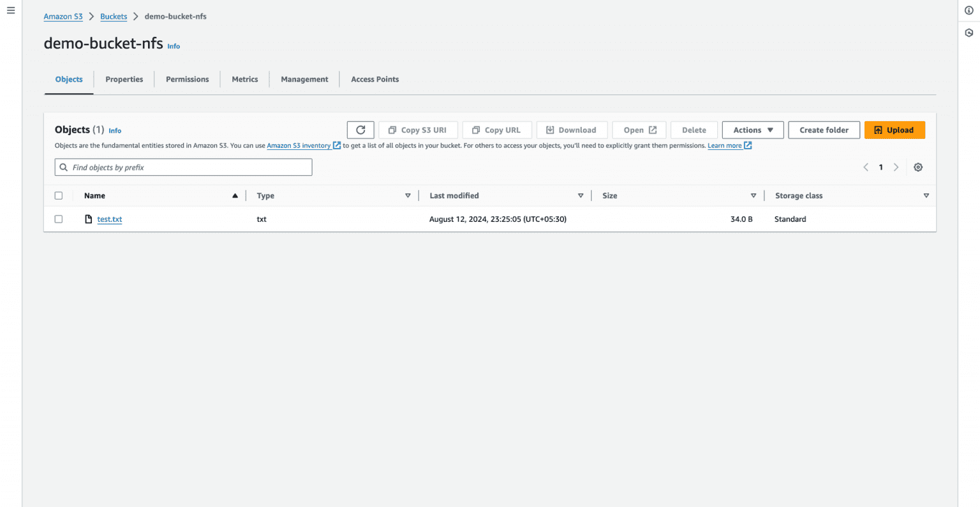Open the Info side panel icon
This screenshot has width=980, height=507.
(x=969, y=10)
